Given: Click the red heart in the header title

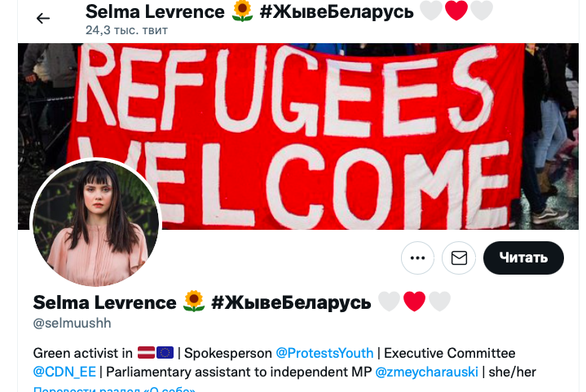Looking at the screenshot, I should [x=456, y=11].
